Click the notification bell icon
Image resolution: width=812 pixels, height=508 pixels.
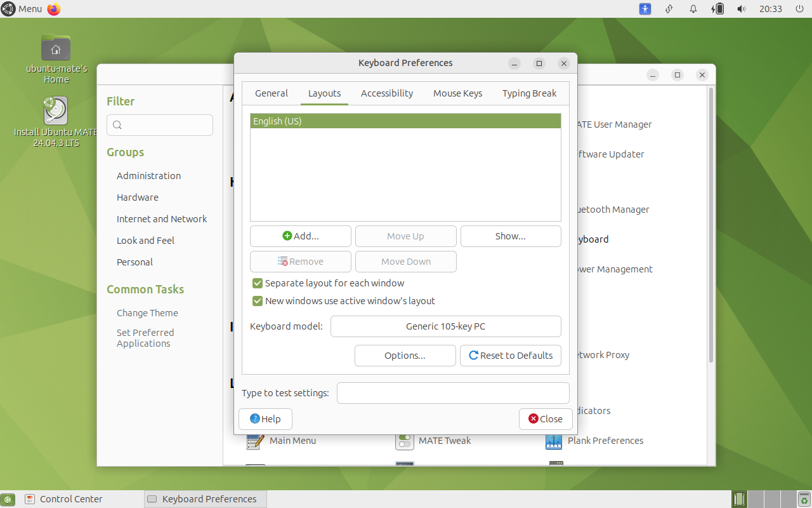coord(693,9)
